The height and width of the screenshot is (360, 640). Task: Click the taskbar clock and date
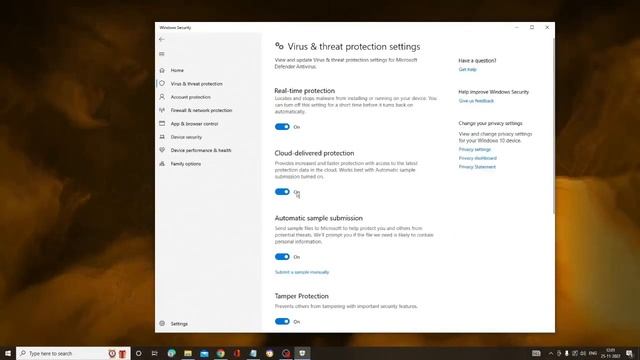611,353
